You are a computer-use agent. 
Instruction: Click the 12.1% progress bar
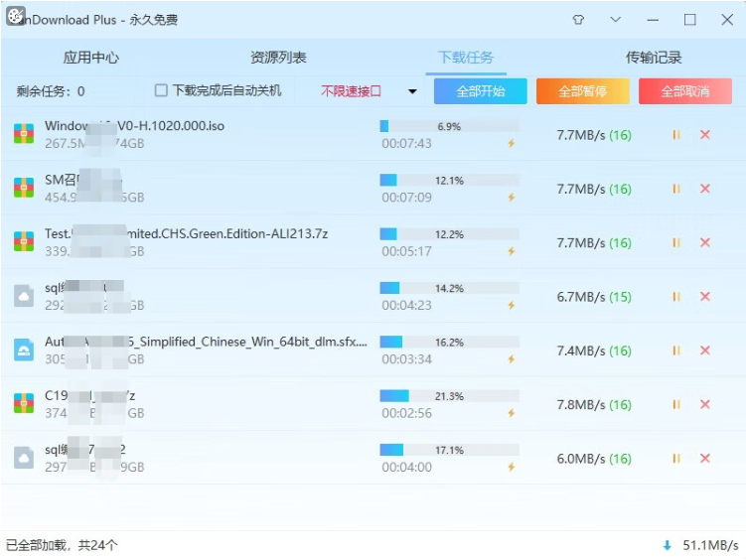(450, 180)
